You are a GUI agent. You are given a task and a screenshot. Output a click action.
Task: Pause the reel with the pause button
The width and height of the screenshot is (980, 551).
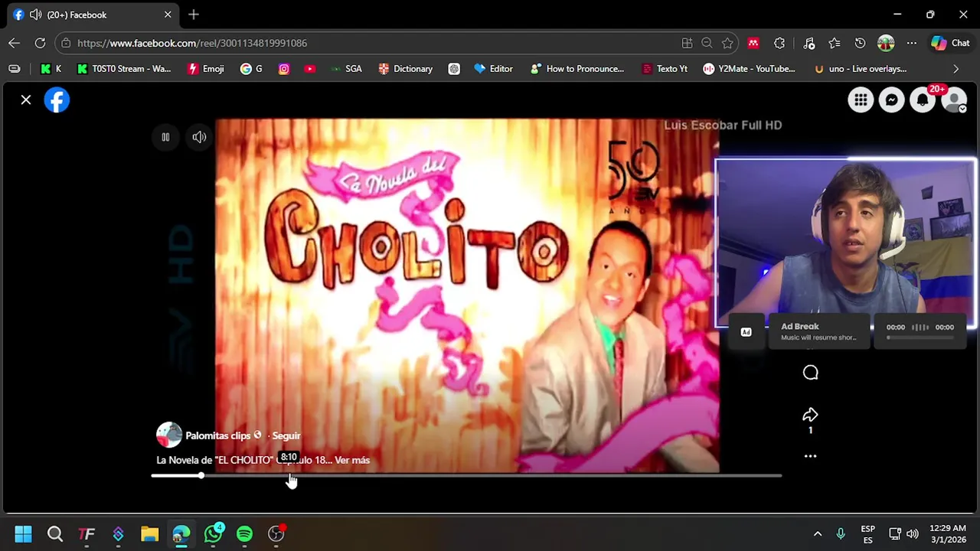click(165, 137)
